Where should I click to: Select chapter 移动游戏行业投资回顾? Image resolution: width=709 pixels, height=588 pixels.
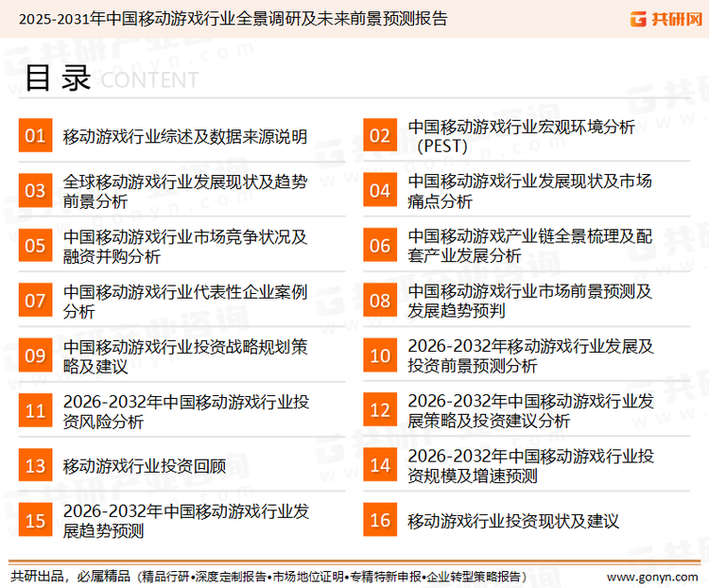click(x=145, y=466)
